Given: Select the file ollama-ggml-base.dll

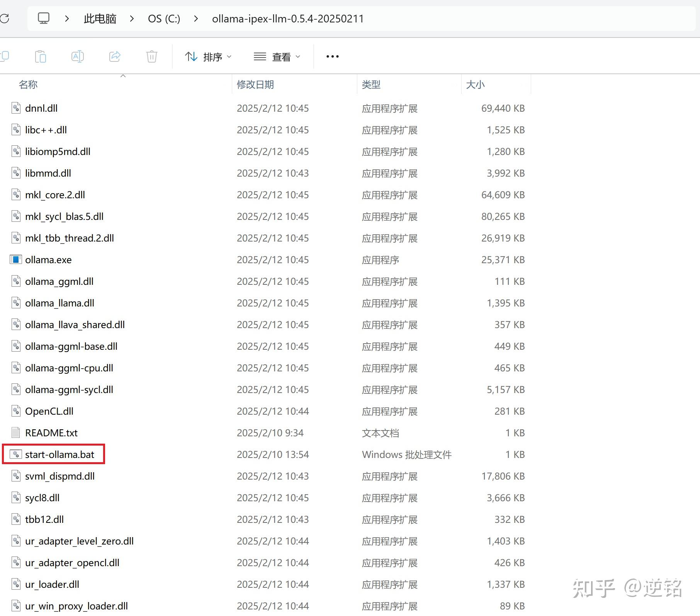Looking at the screenshot, I should (x=71, y=346).
